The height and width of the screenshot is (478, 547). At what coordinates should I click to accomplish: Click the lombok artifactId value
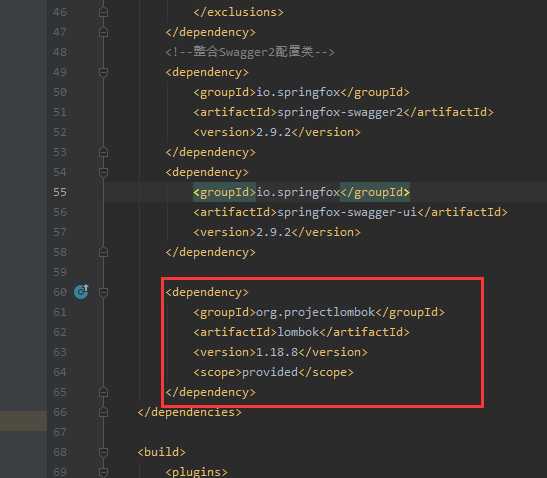tap(298, 332)
